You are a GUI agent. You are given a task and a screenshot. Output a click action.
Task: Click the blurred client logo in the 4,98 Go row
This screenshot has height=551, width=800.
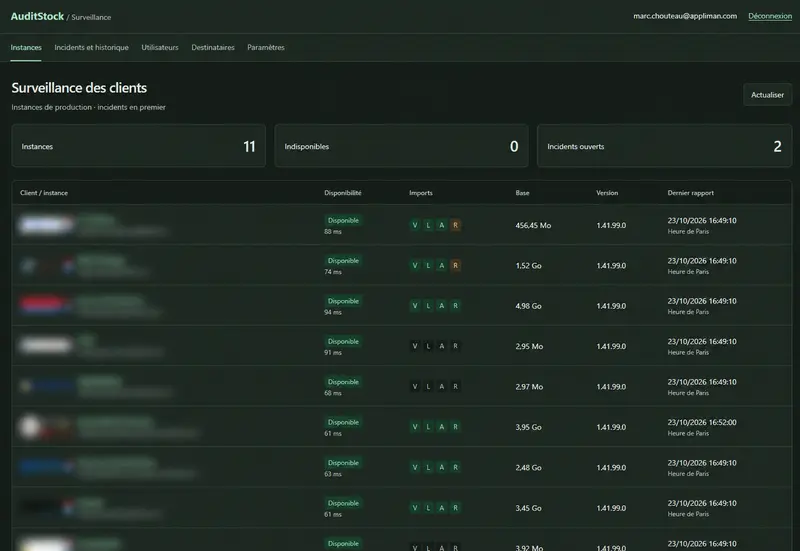pos(46,305)
